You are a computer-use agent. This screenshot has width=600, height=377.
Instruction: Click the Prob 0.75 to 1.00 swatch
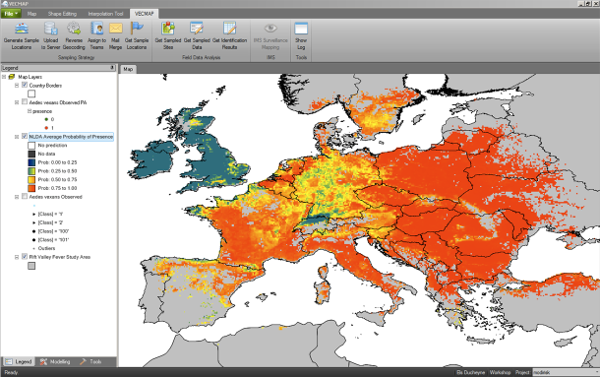32,188
